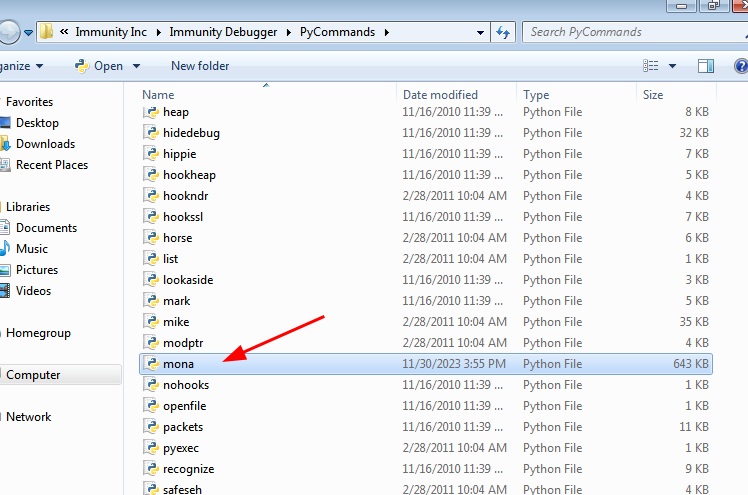Sort by the Size column header

(653, 95)
